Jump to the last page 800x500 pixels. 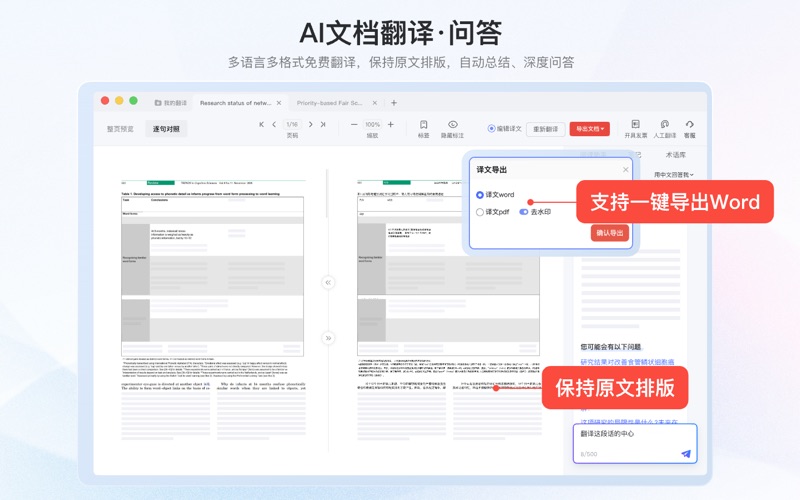(323, 124)
